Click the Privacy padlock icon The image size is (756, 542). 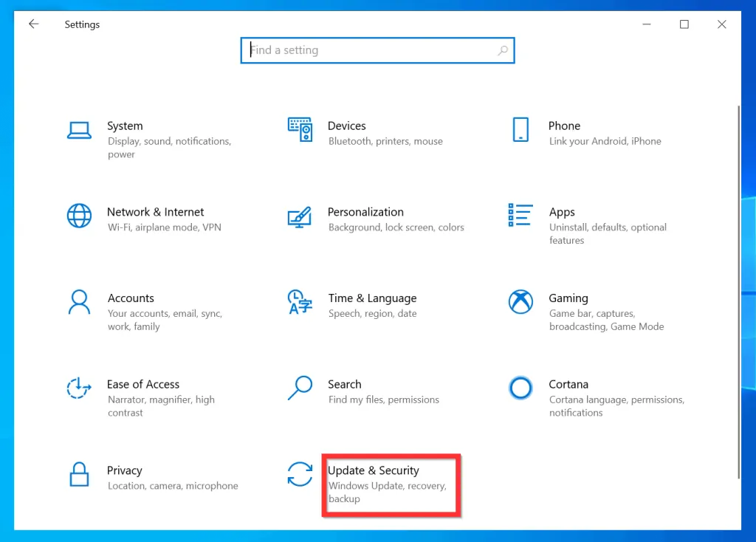(79, 474)
